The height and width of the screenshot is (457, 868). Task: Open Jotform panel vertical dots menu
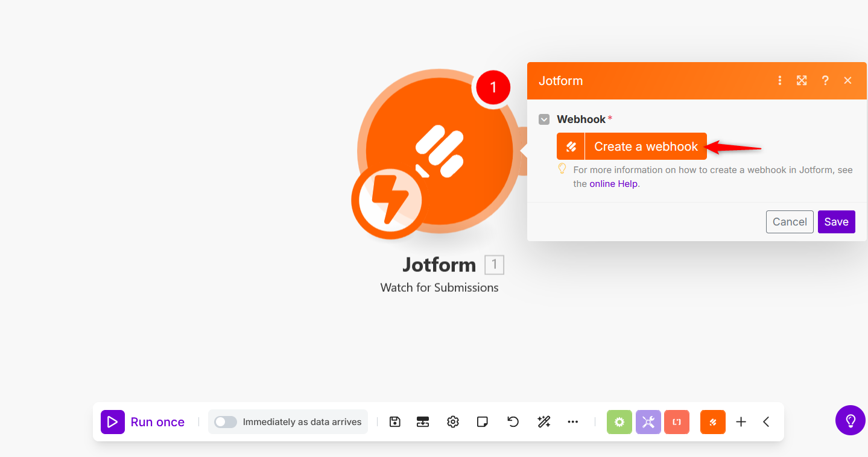pyautogui.click(x=780, y=81)
